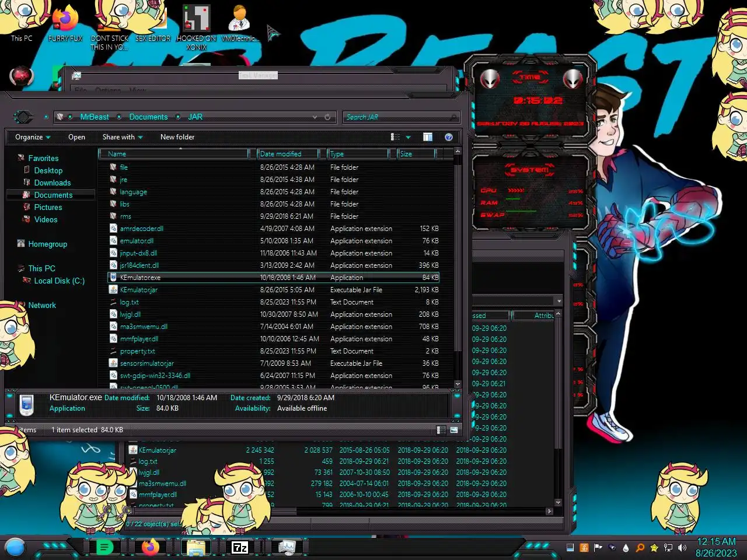Click the search magnifier icon in Explorer
The image size is (747, 560).
(x=454, y=117)
